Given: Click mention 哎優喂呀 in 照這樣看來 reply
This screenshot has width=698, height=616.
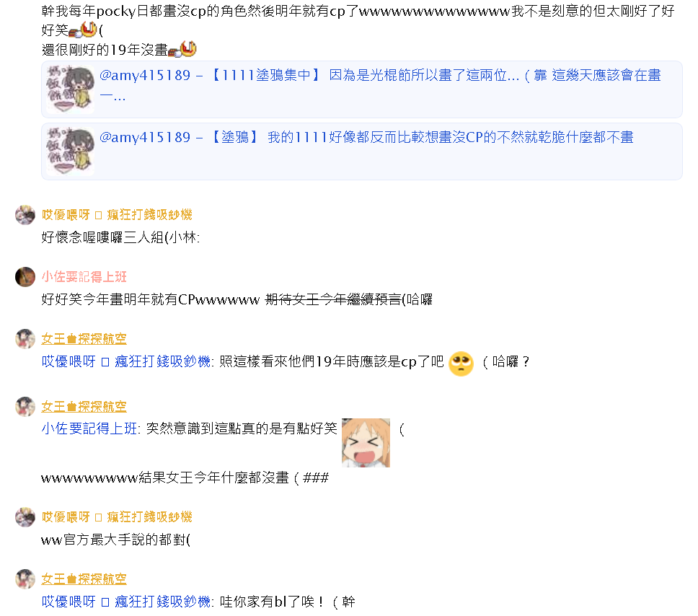Looking at the screenshot, I should pyautogui.click(x=126, y=361).
